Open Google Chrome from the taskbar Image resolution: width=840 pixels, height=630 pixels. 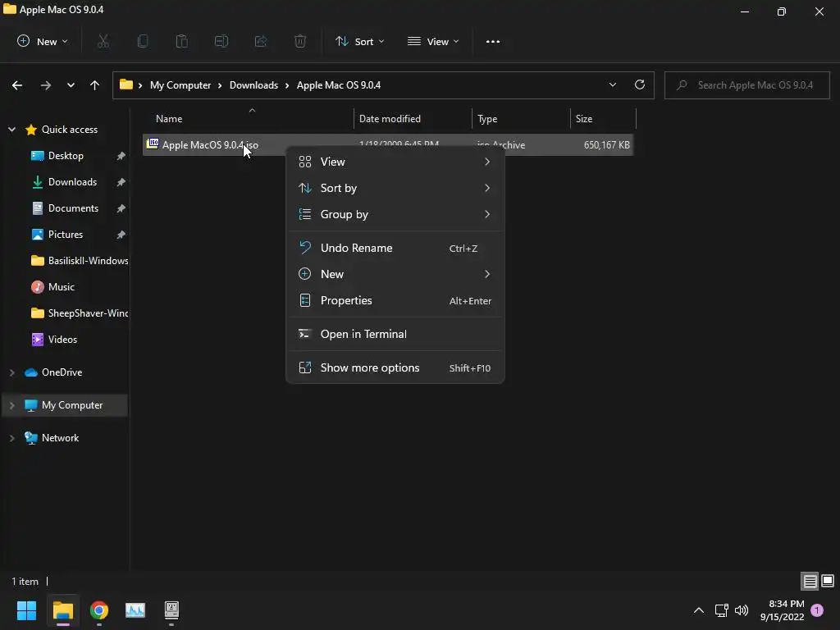click(99, 610)
